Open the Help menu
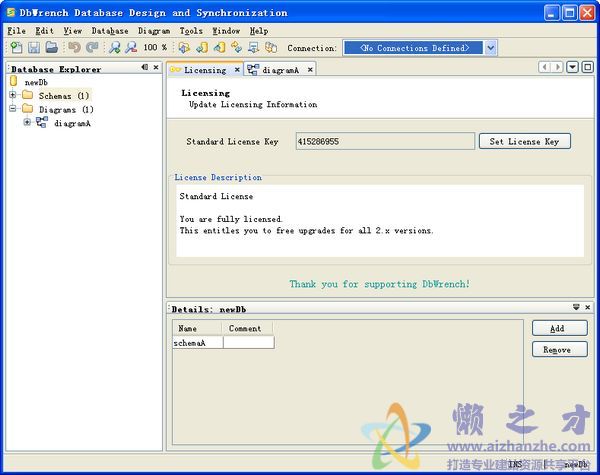Viewport: 600px width, 475px height. click(x=259, y=31)
